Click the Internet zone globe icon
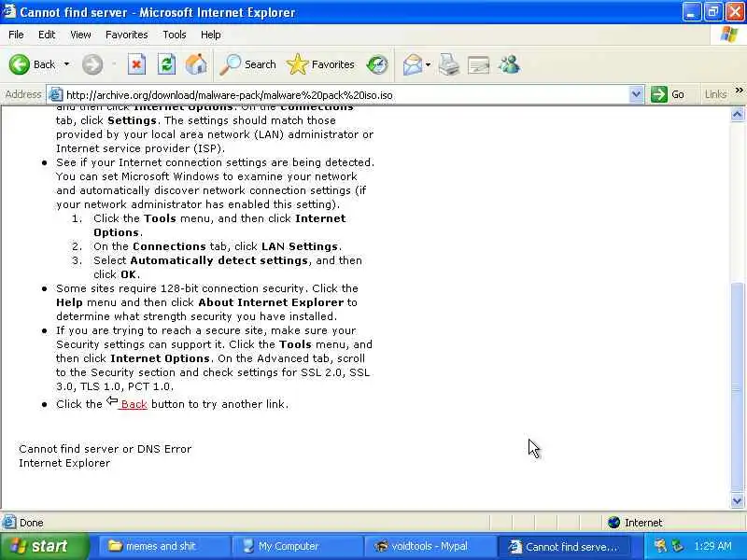 click(x=613, y=523)
